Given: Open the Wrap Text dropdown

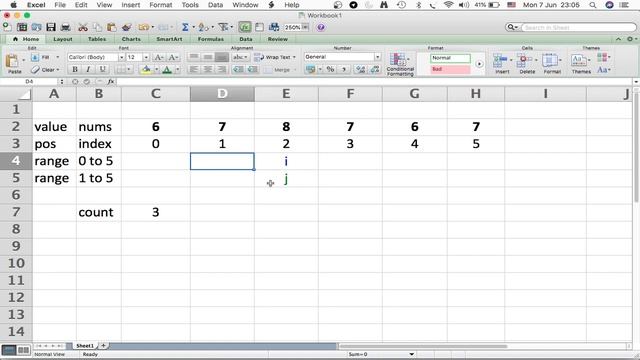Looking at the screenshot, I should point(294,57).
